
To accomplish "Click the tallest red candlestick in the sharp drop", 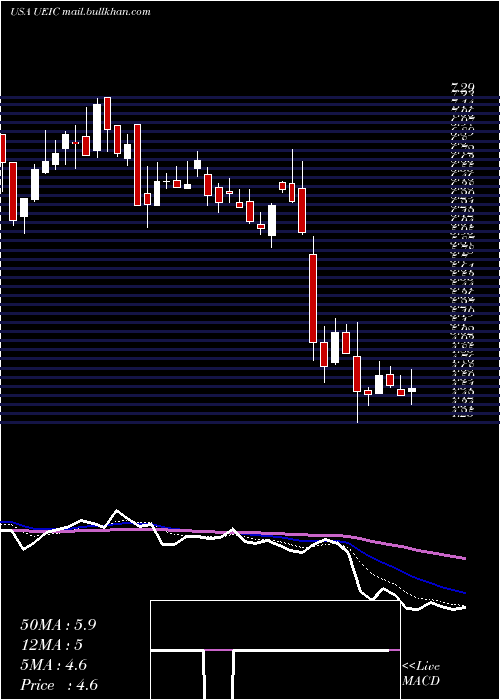I will (313, 298).
